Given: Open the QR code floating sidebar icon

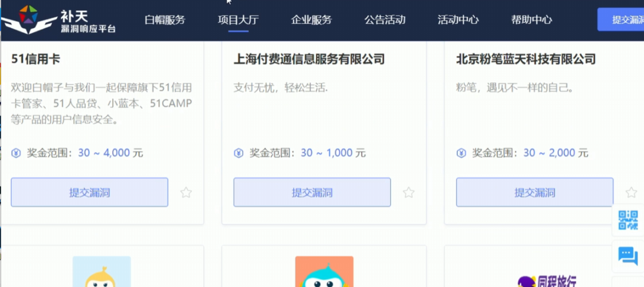Looking at the screenshot, I should coord(628,220).
